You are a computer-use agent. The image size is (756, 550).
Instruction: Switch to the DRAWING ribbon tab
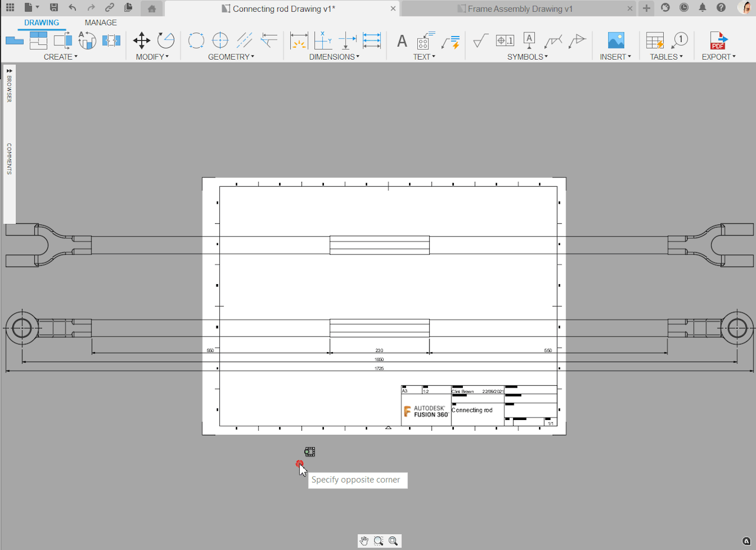41,22
